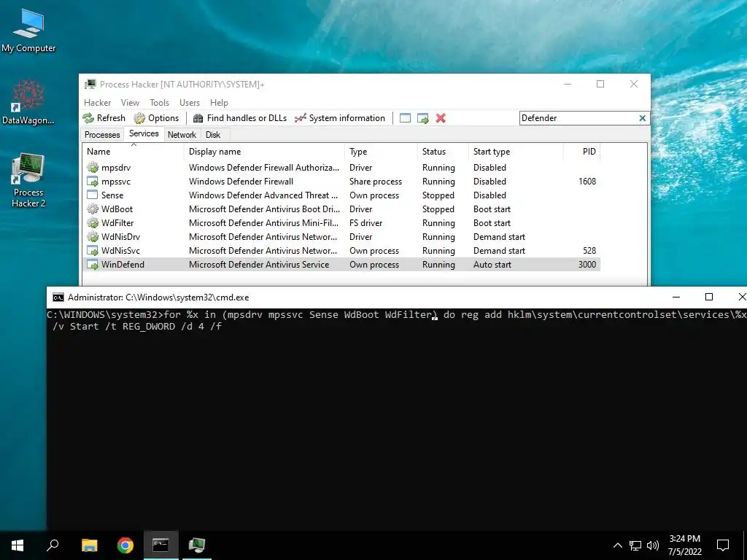
Task: Click the PID value 1608
Action: (587, 182)
